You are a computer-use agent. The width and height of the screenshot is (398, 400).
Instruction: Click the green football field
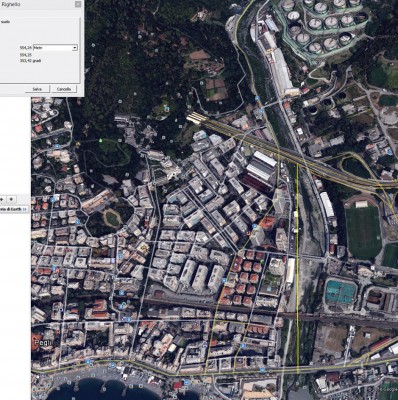click(363, 232)
